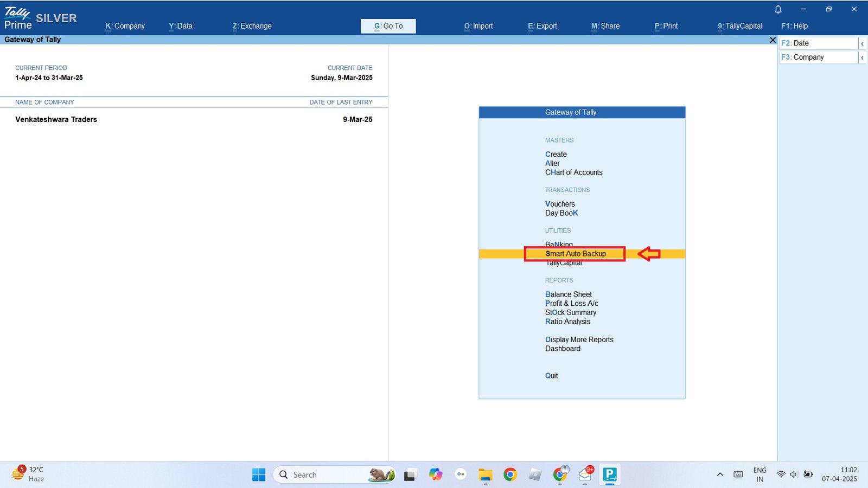
Task: Select Display More Reports
Action: [x=579, y=340]
